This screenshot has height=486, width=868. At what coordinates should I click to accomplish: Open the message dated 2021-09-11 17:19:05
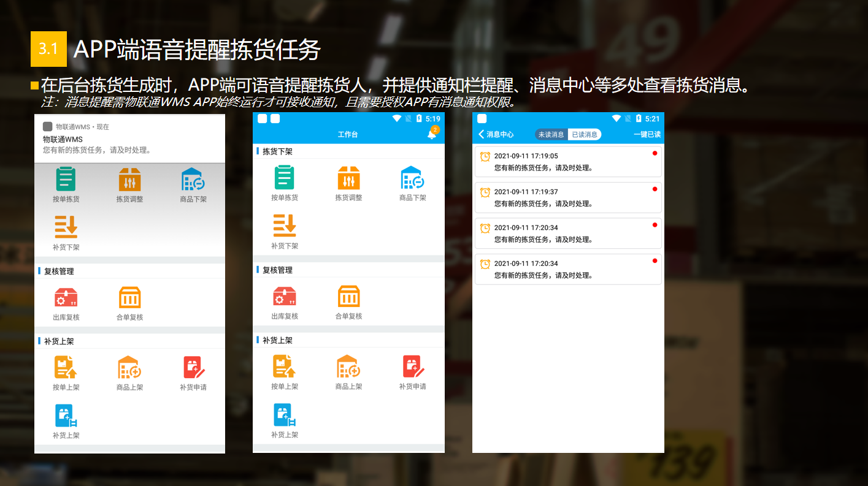tap(568, 162)
